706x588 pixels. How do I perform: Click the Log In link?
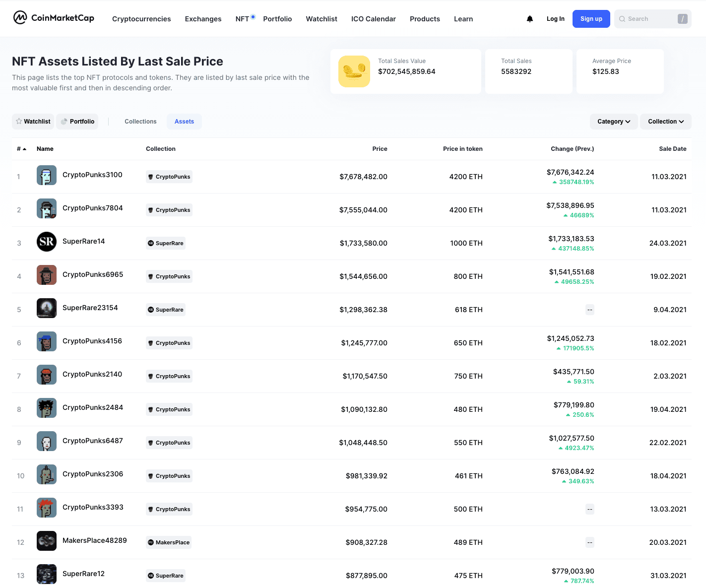pyautogui.click(x=555, y=19)
